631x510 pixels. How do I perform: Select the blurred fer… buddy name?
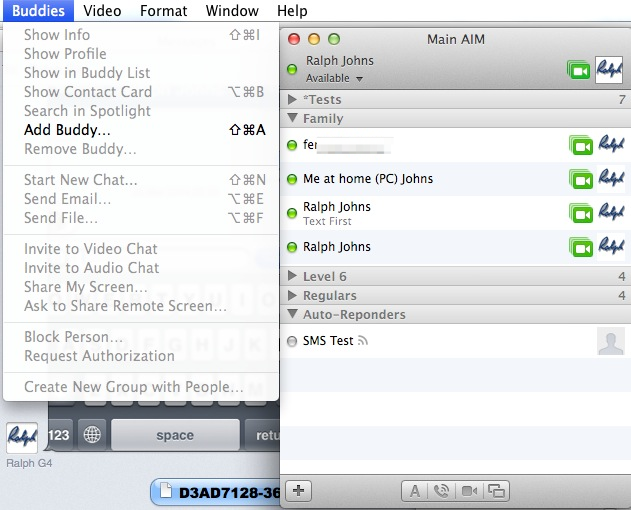pos(347,145)
